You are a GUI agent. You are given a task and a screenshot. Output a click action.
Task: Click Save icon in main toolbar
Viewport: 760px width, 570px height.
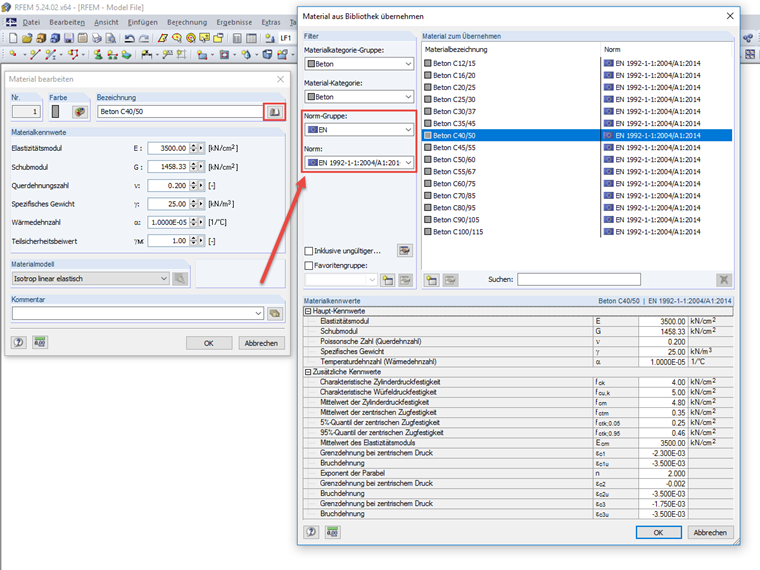tap(69, 38)
